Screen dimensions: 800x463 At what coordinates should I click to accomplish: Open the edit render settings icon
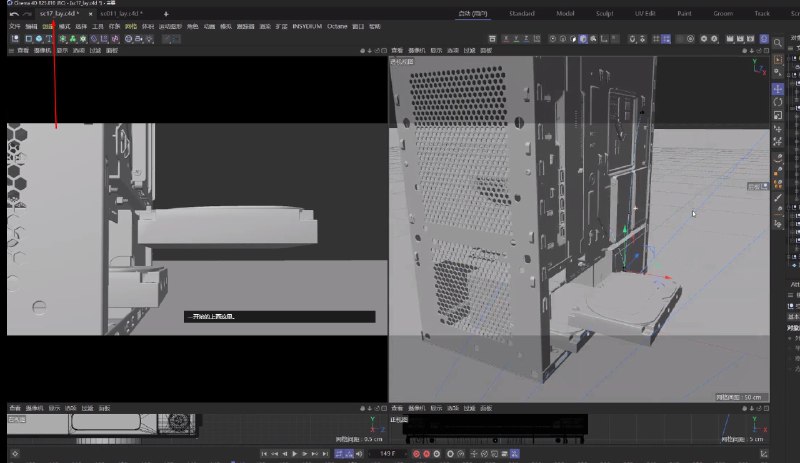pos(751,39)
